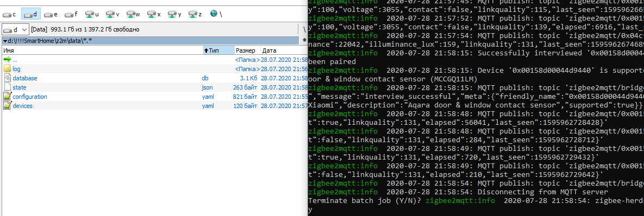
Task: Click the 'db' type of database
Action: (205, 78)
